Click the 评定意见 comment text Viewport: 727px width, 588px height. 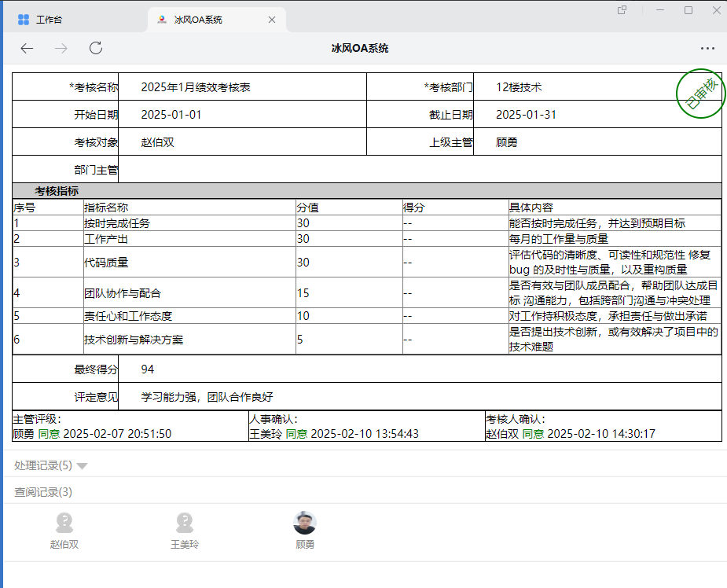tap(207, 397)
